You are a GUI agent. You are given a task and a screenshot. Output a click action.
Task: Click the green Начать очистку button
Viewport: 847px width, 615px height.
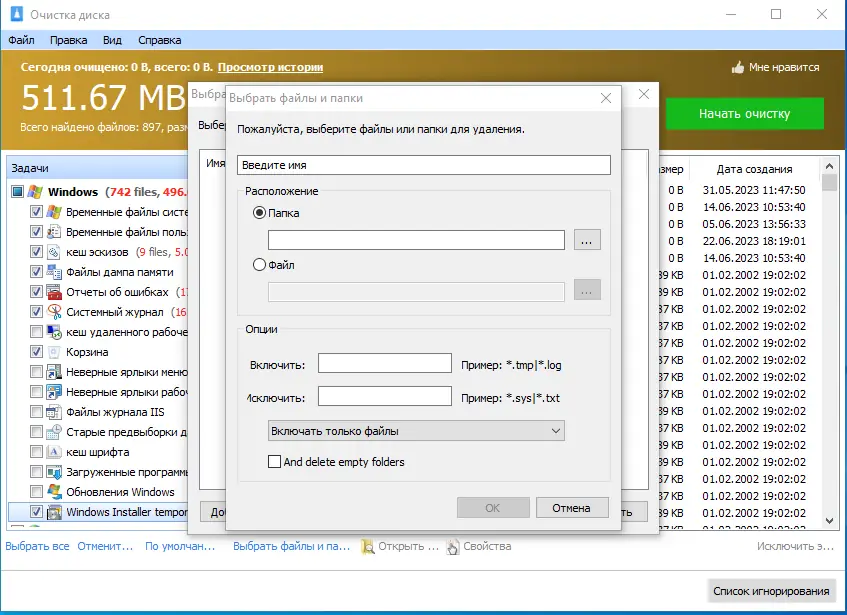(744, 113)
